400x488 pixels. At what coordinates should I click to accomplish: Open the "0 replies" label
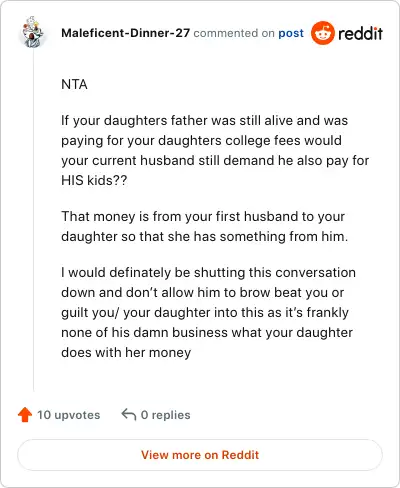point(166,415)
